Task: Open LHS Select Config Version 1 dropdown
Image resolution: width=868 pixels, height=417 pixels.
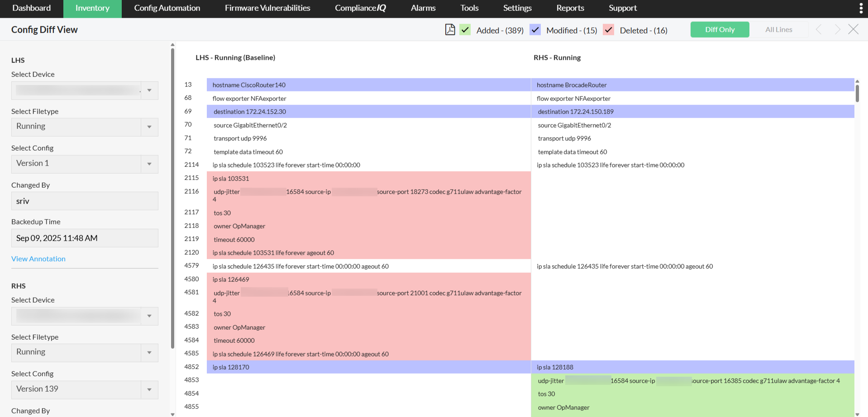Action: pyautogui.click(x=149, y=164)
